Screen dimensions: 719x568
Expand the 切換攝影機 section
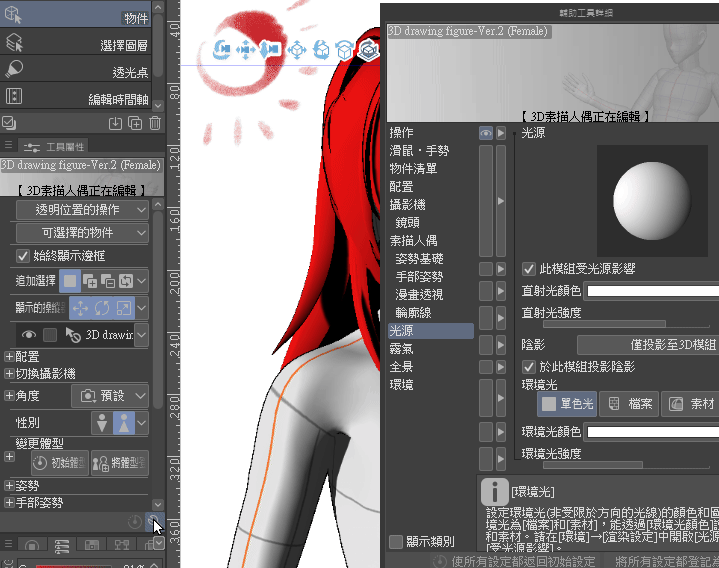pyautogui.click(x=9, y=374)
